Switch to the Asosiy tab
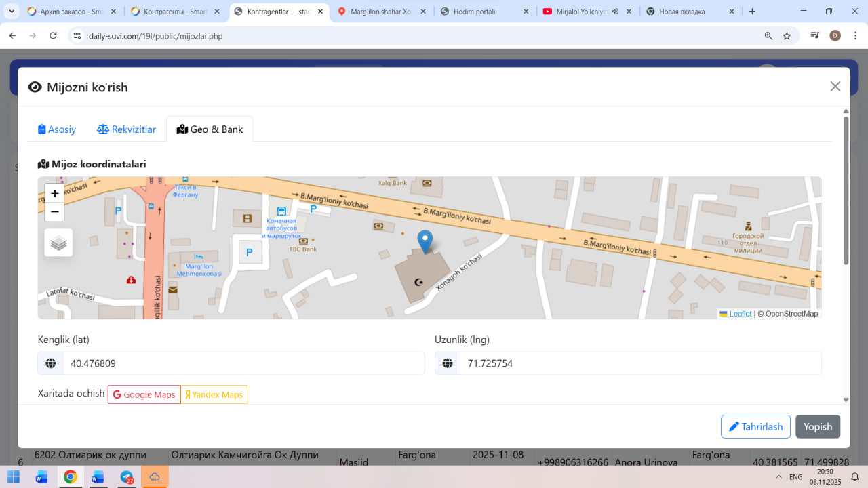 coord(57,129)
